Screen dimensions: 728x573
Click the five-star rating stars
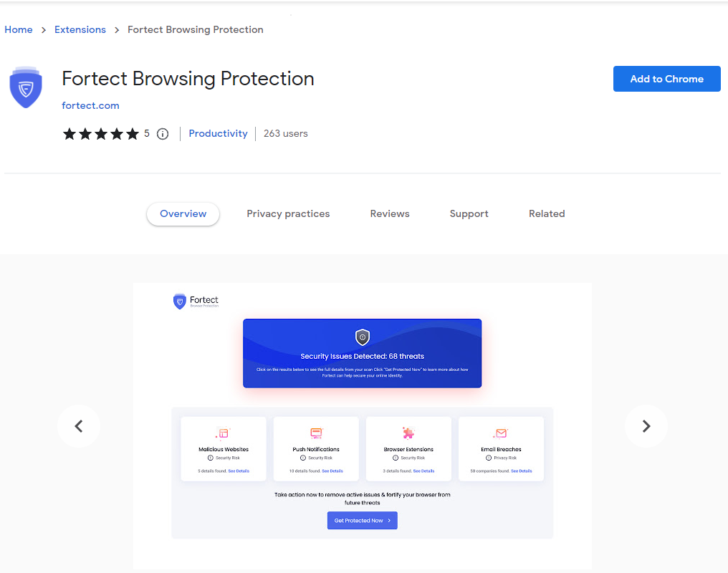[x=101, y=134]
